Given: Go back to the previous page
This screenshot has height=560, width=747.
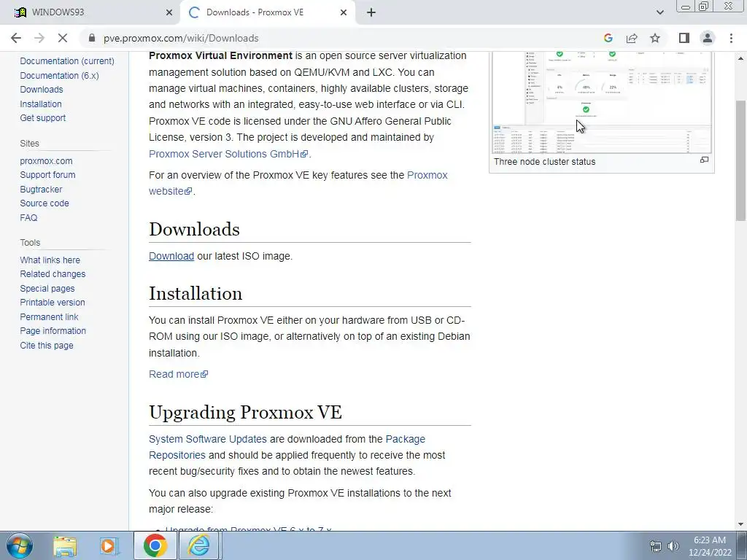Looking at the screenshot, I should [16, 38].
